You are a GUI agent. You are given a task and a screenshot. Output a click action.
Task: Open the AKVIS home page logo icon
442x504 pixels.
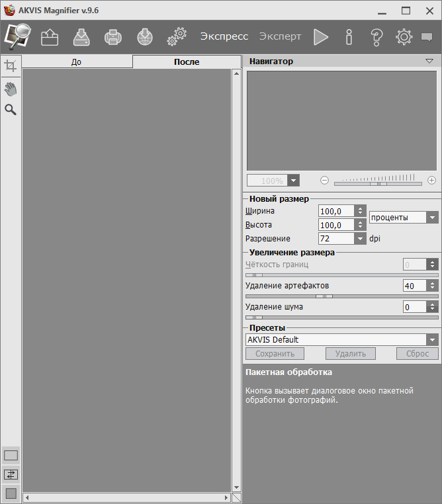[17, 36]
